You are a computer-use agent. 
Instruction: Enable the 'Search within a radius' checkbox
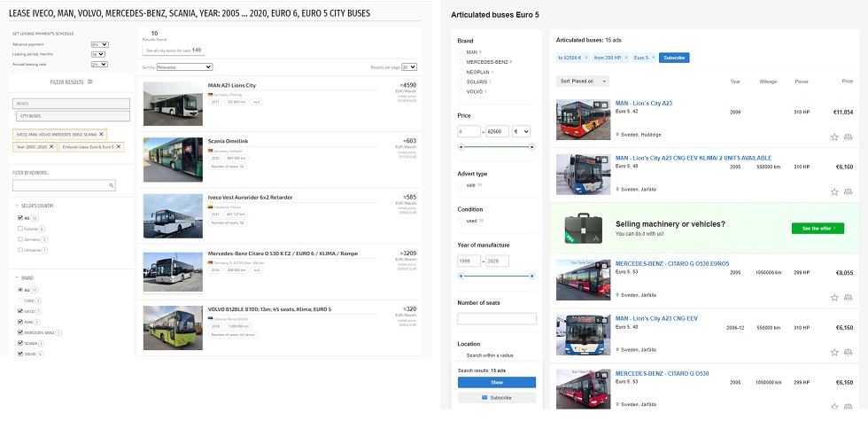(461, 355)
